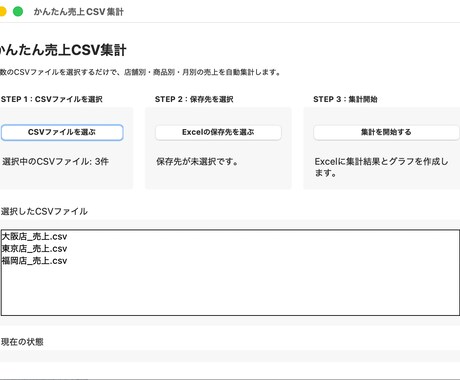This screenshot has height=380, width=460.
Task: Click the STEP 1 : CSVファイルを選択 heading
Action: coord(52,99)
